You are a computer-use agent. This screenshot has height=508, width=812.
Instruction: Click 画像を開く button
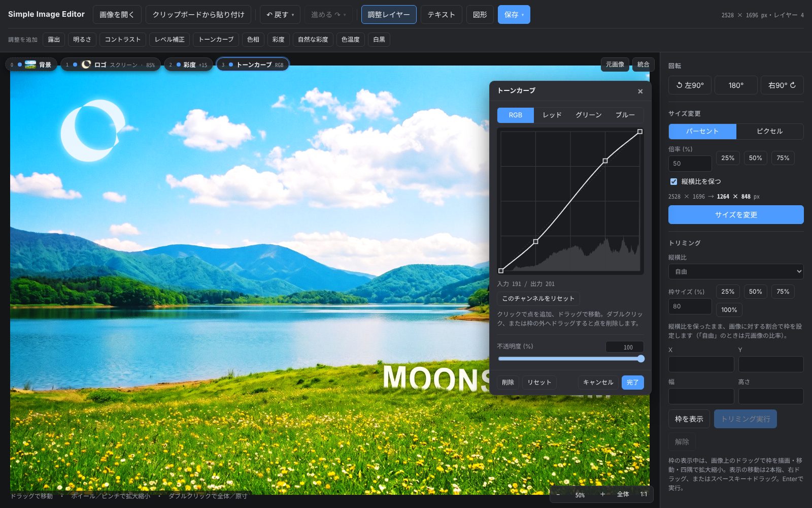[117, 15]
